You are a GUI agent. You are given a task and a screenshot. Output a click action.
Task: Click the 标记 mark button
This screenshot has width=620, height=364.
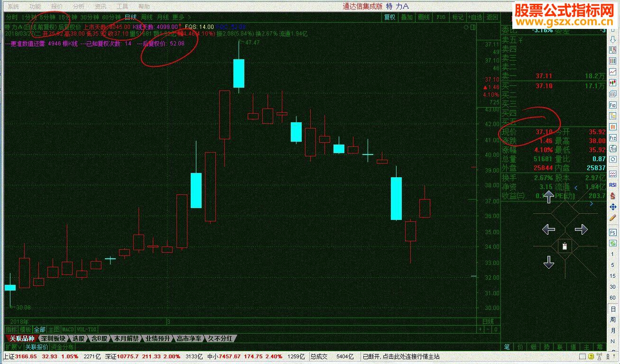458,17
